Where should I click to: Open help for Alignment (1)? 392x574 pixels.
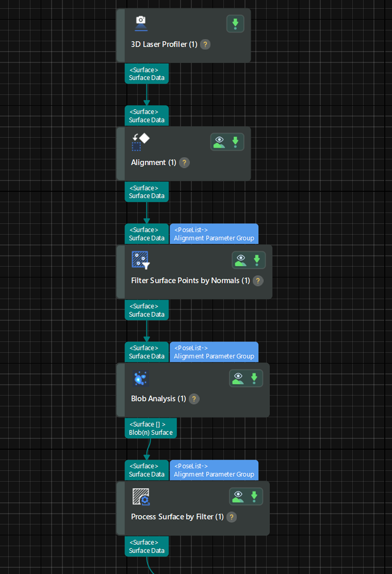coord(184,163)
